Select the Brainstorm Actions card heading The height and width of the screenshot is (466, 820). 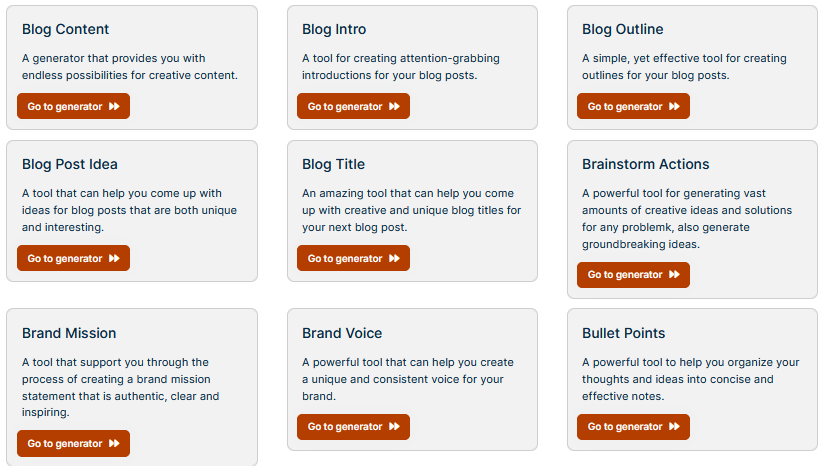point(645,164)
